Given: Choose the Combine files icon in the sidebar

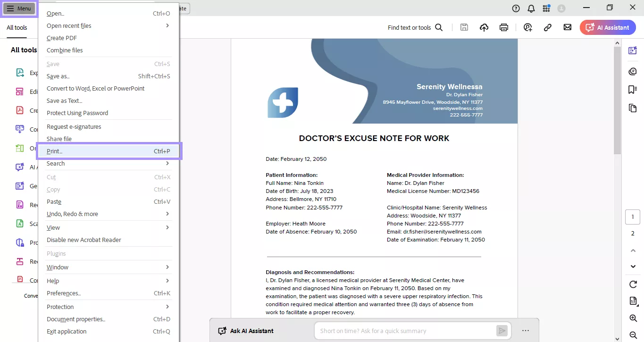Looking at the screenshot, I should coord(20,129).
